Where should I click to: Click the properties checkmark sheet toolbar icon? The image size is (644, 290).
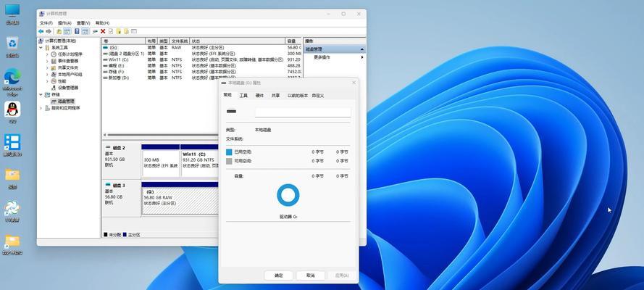(x=111, y=31)
